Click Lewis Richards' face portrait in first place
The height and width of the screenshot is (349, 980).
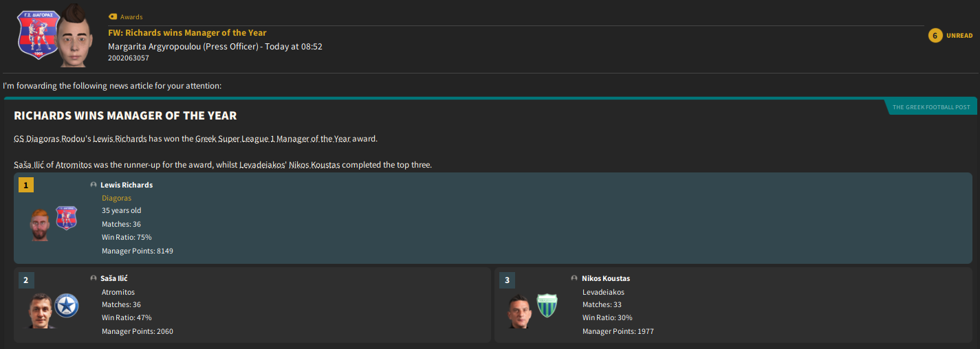41,224
